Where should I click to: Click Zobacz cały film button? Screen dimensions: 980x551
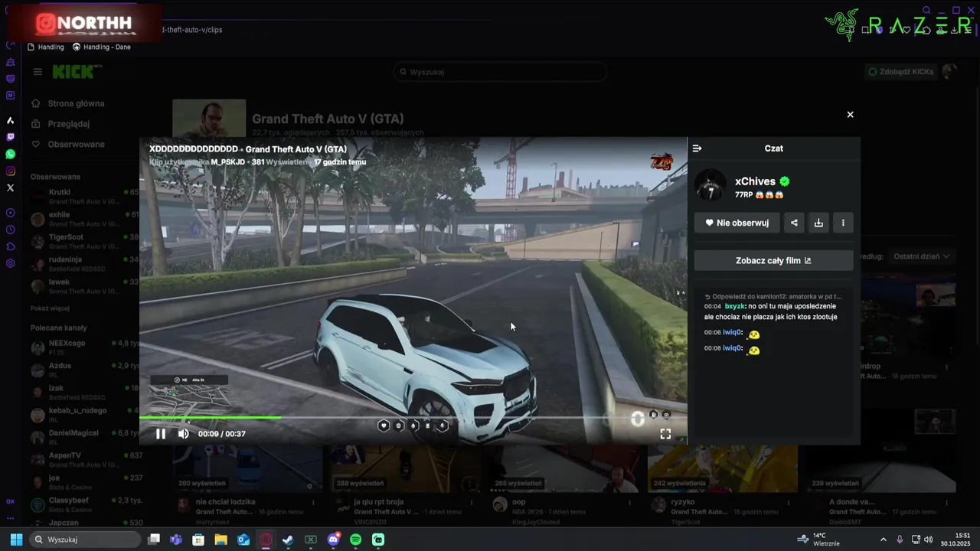(x=773, y=260)
